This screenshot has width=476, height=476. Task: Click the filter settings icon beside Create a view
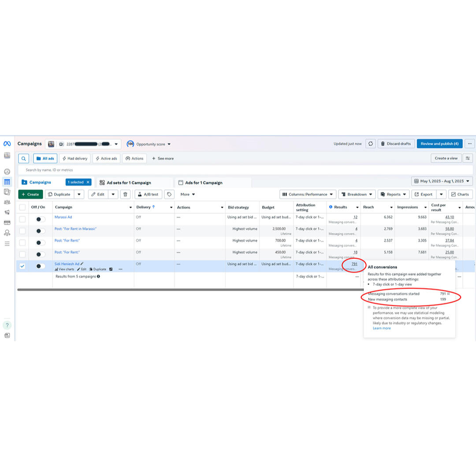click(468, 158)
